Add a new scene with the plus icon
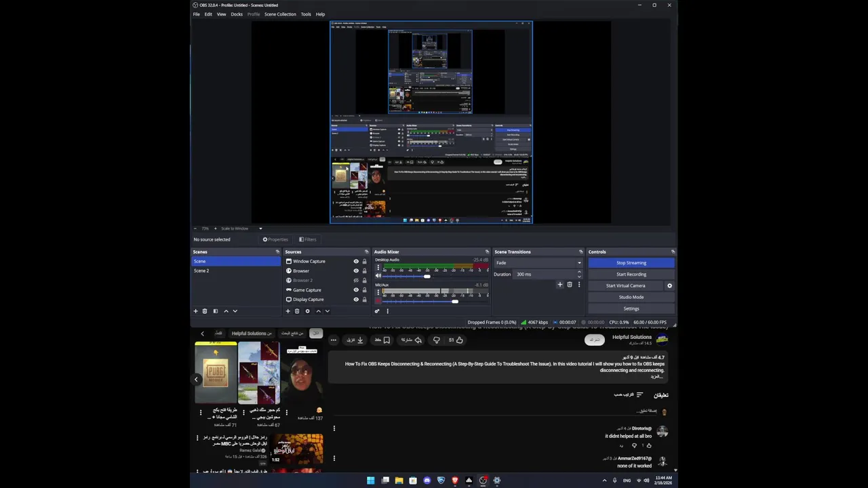 click(196, 311)
